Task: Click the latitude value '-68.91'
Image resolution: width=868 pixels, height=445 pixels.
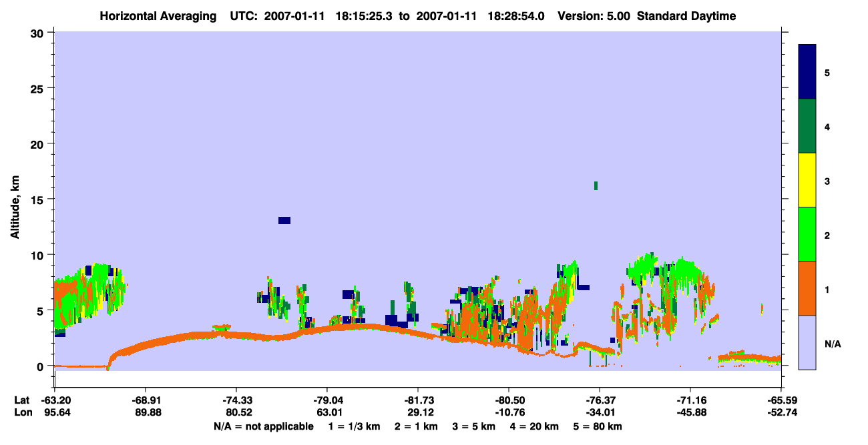Action: pyautogui.click(x=146, y=400)
